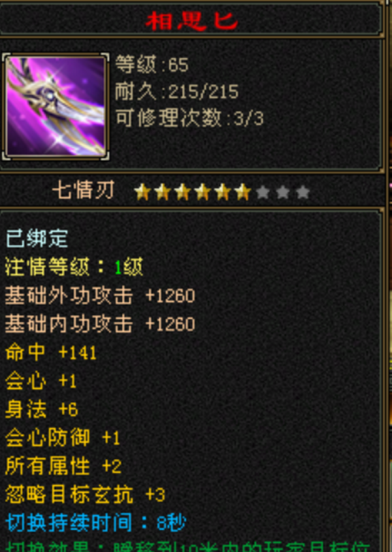Click the sixth gold star
Image resolution: width=392 pixels, height=552 pixels.
[242, 192]
